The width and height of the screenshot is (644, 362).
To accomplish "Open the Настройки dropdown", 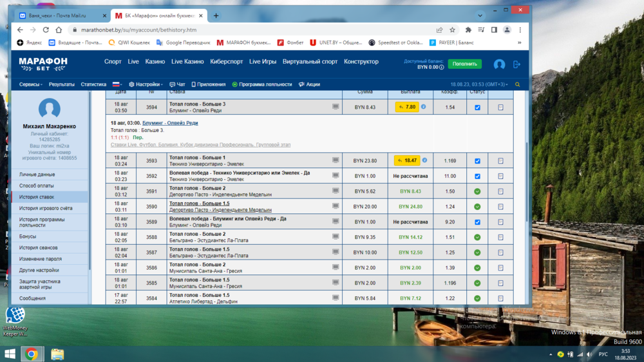I will point(147,84).
